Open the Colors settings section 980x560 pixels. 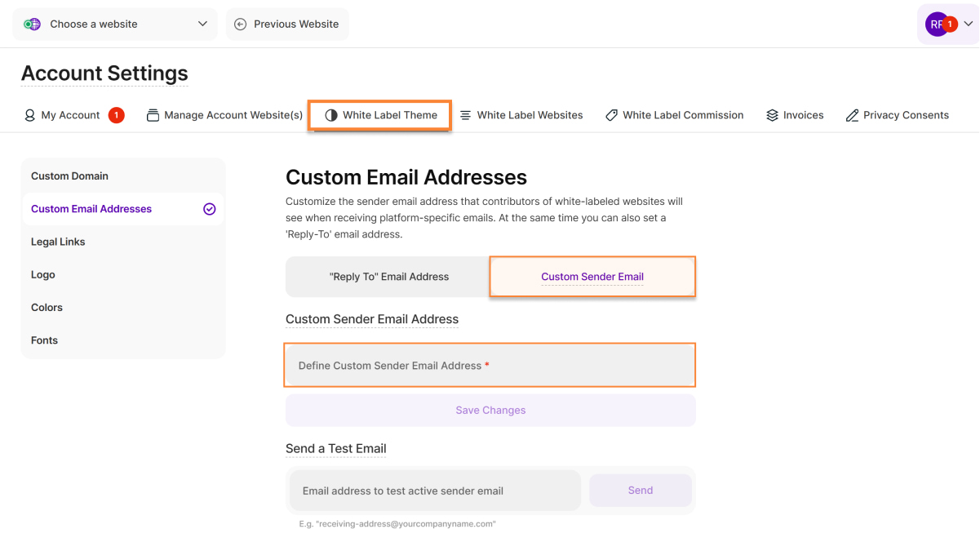coord(47,308)
